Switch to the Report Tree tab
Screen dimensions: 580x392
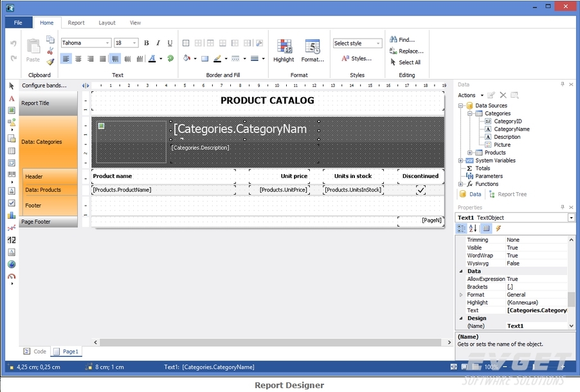(508, 194)
